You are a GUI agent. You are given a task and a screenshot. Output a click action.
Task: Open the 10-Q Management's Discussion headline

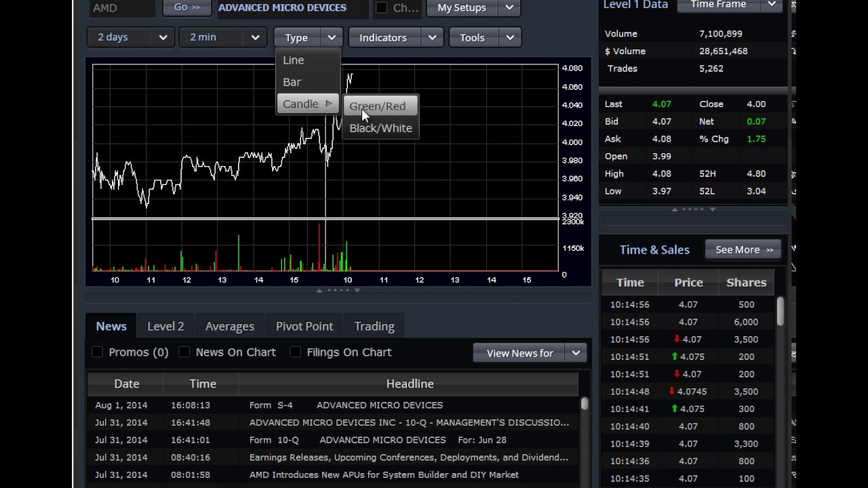pos(409,422)
